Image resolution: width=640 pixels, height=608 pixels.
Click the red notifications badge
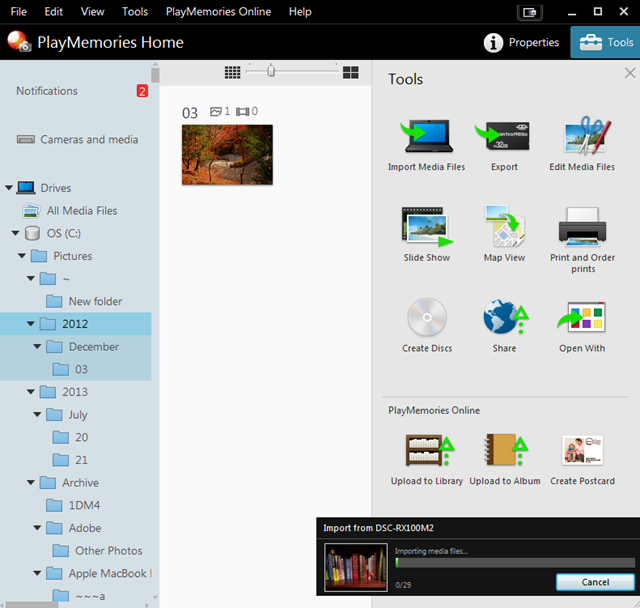tap(142, 91)
